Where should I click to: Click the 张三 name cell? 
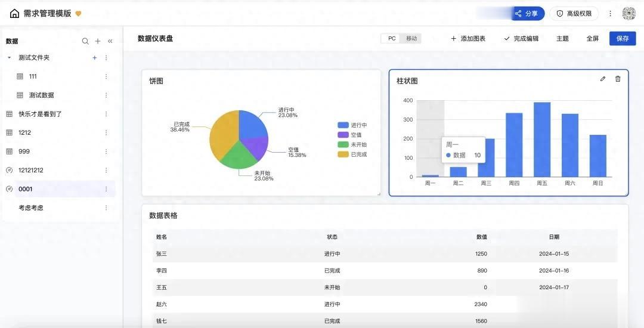162,253
